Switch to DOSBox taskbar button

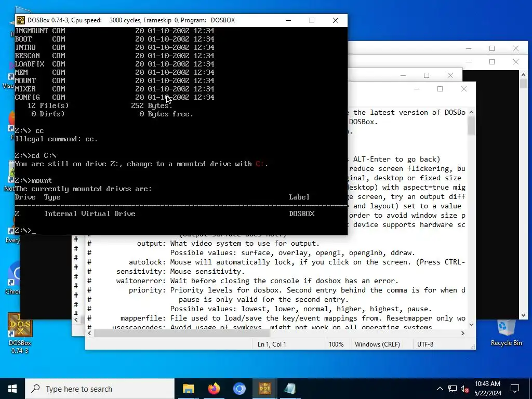tap(264, 389)
